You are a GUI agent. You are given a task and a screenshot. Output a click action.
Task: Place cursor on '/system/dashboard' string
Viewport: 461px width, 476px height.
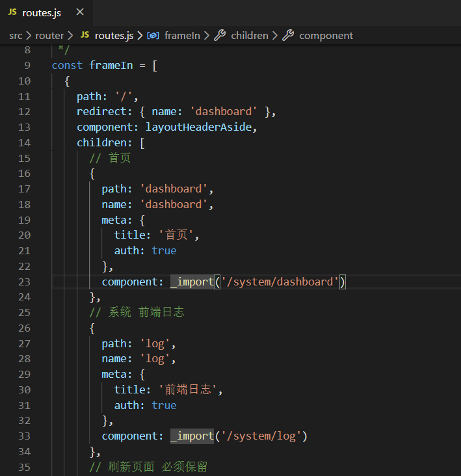coord(280,282)
